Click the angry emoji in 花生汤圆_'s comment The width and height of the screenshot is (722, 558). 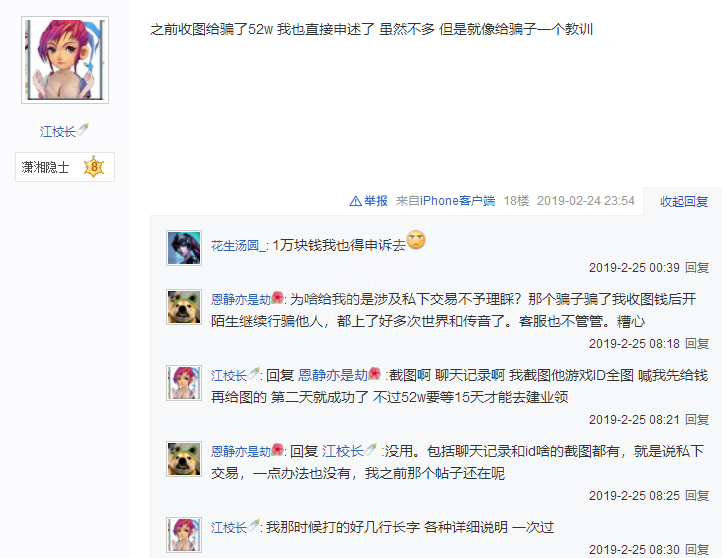click(416, 239)
